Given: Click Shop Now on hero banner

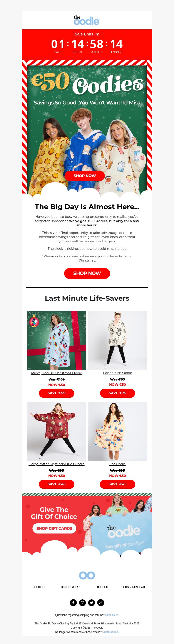Looking at the screenshot, I should [x=85, y=176].
